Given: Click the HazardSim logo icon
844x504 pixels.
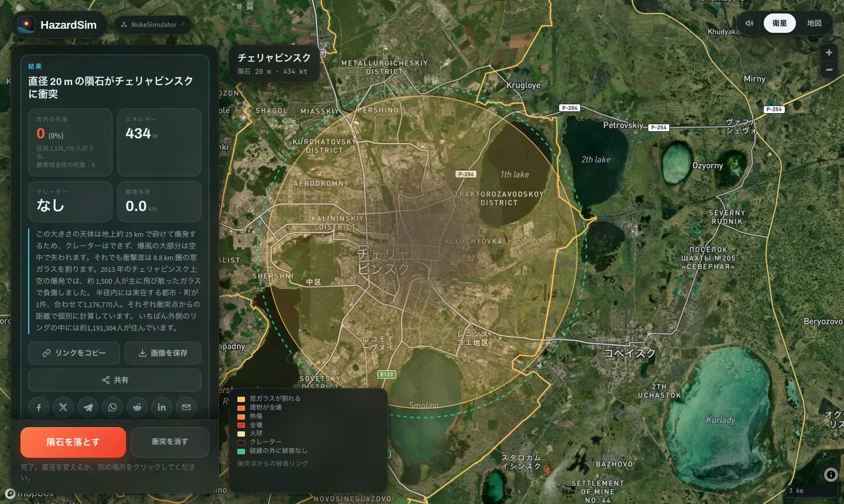Looking at the screenshot, I should tap(26, 25).
